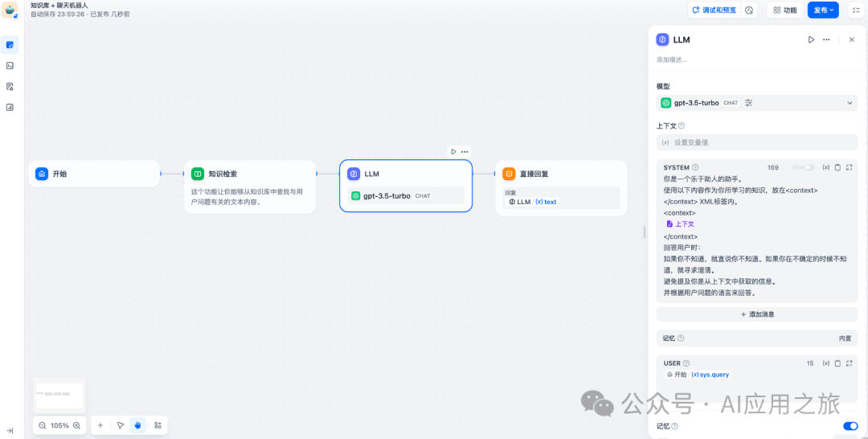The image size is (868, 439).
Task: Organize nodes with auto-layout icon
Action: point(158,425)
